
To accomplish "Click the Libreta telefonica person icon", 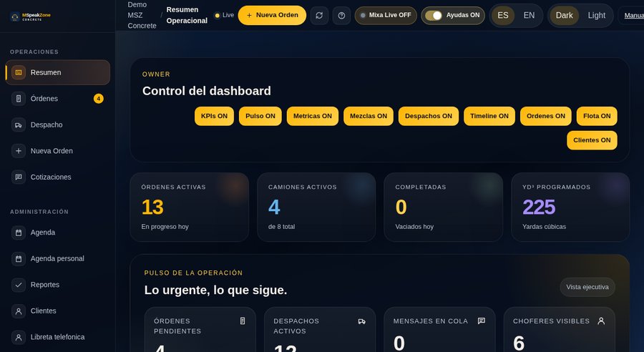I will tap(19, 337).
